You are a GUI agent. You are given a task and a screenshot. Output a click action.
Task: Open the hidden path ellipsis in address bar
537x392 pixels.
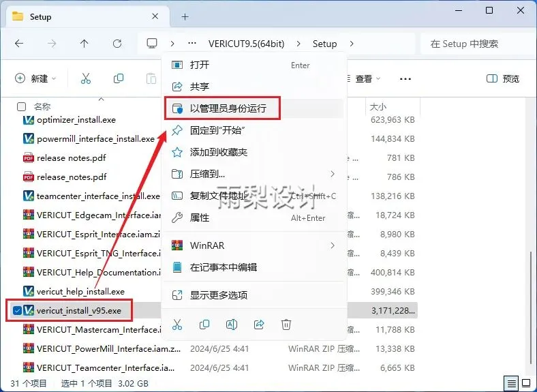click(x=192, y=44)
